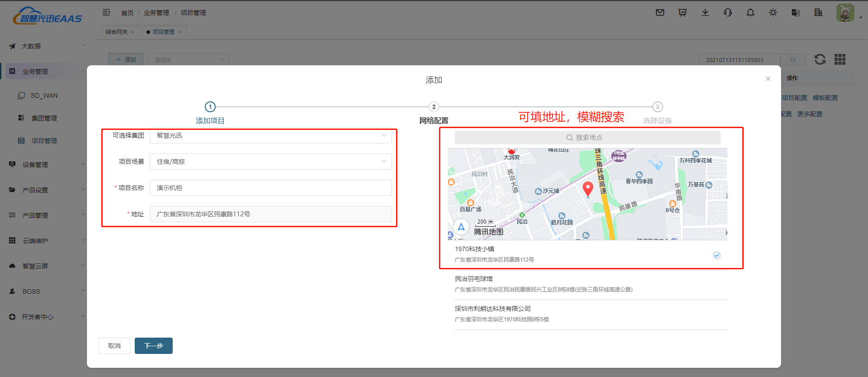868x377 pixels.
Task: Toggle the theme brightness sun icon
Action: (773, 13)
